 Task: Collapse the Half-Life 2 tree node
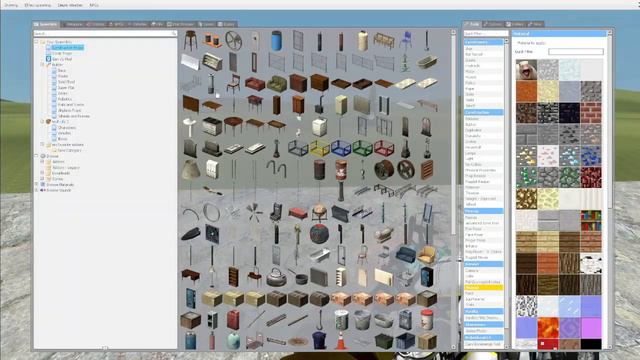(42, 122)
